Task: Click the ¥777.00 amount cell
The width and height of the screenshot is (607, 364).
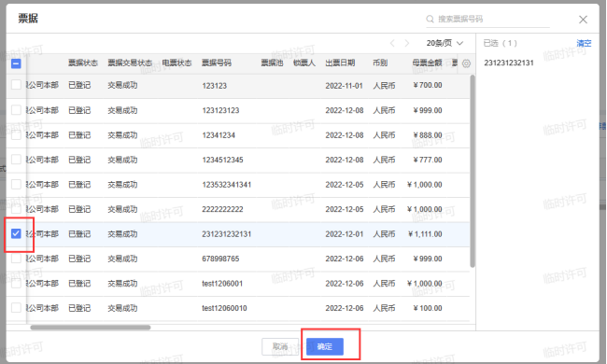Action: [x=428, y=160]
